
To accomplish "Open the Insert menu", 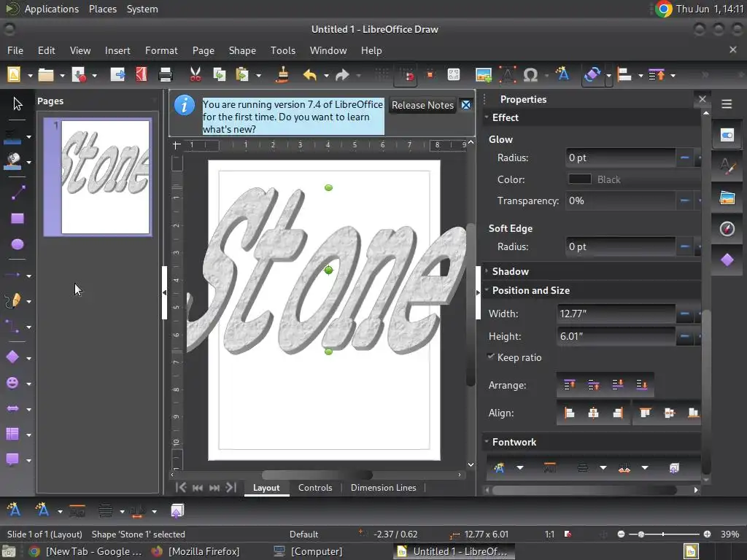I will (117, 50).
